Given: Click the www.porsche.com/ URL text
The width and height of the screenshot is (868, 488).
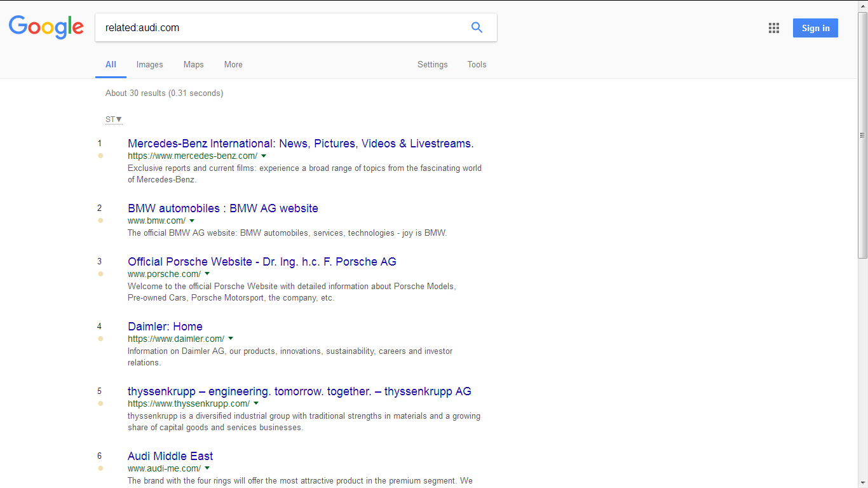Looking at the screenshot, I should (x=165, y=274).
